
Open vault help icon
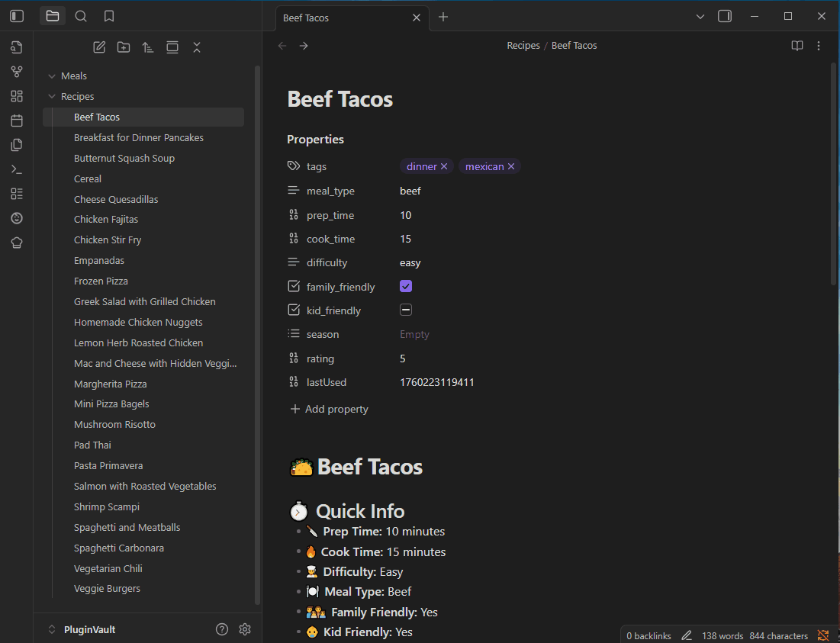(222, 629)
